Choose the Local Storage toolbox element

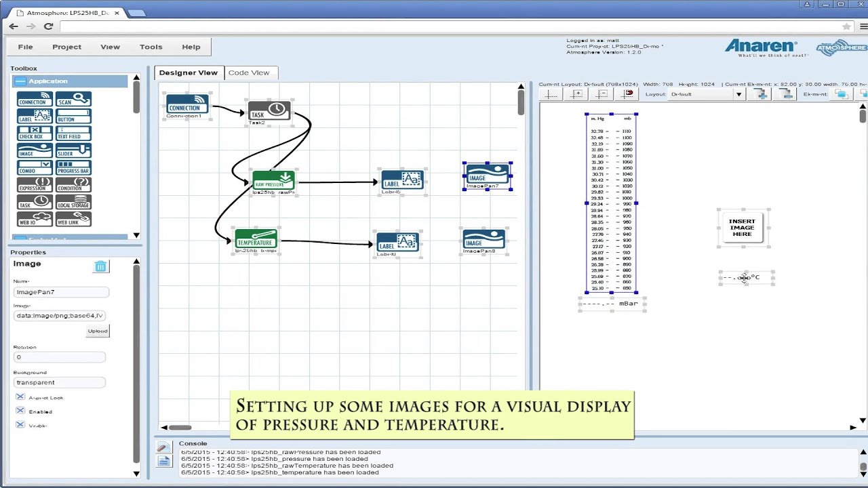[x=73, y=202]
